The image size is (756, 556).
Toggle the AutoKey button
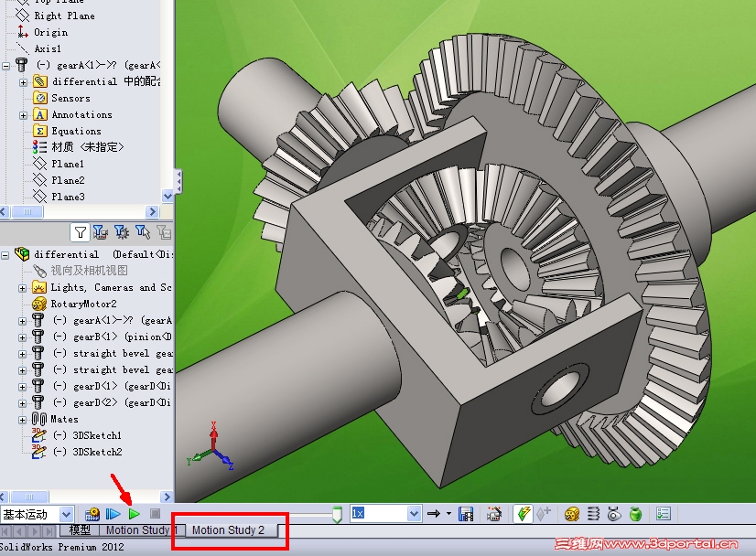point(523,514)
